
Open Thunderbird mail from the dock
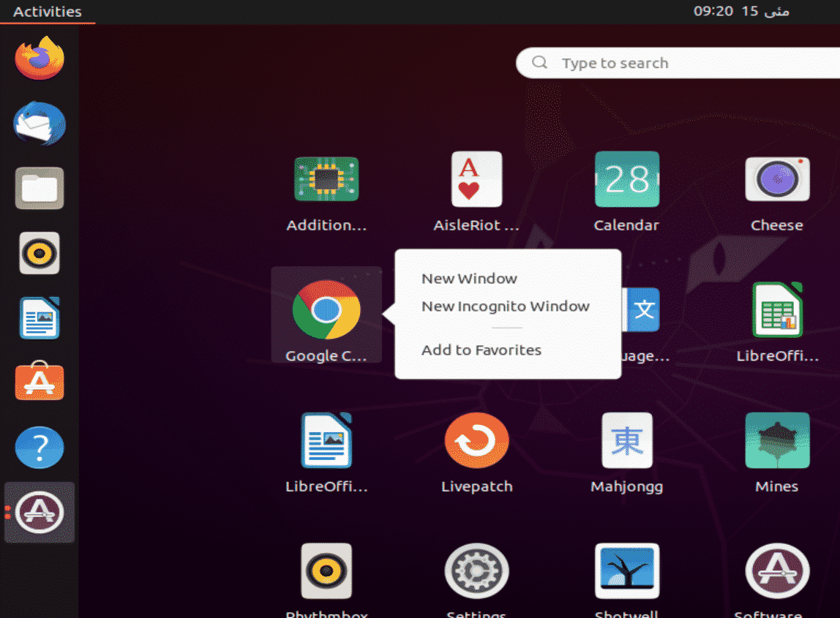pos(40,124)
